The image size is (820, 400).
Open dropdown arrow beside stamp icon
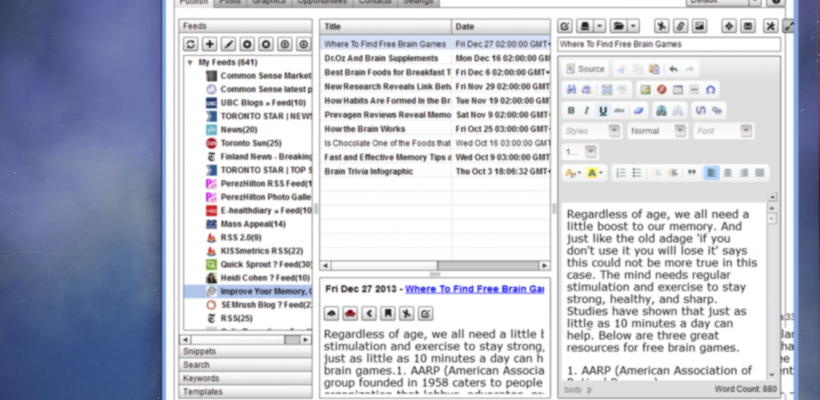tap(599, 26)
